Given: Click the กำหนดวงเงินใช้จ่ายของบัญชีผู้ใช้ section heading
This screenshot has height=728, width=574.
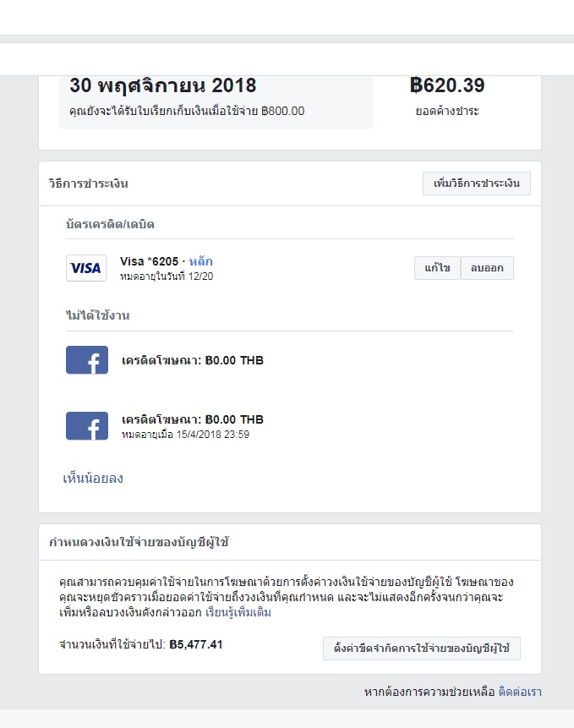Looking at the screenshot, I should coord(139,542).
